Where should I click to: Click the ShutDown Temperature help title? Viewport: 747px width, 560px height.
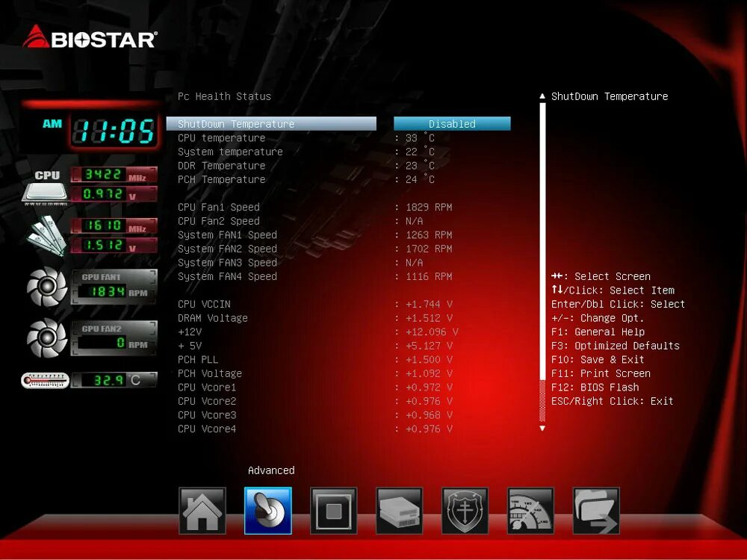(610, 96)
